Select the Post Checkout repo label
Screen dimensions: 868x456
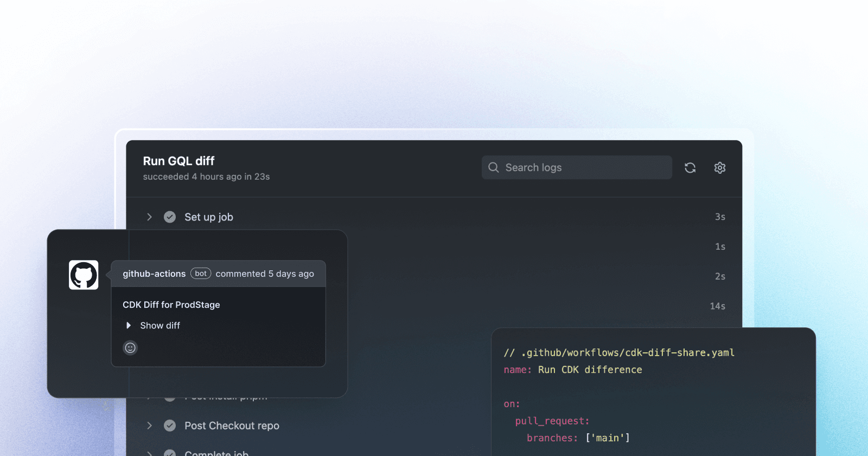tap(232, 426)
